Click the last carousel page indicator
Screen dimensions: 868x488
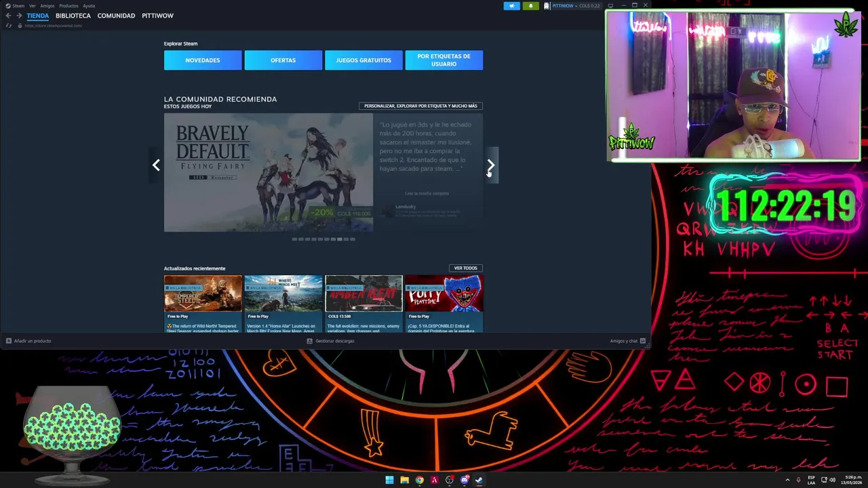[x=352, y=239]
